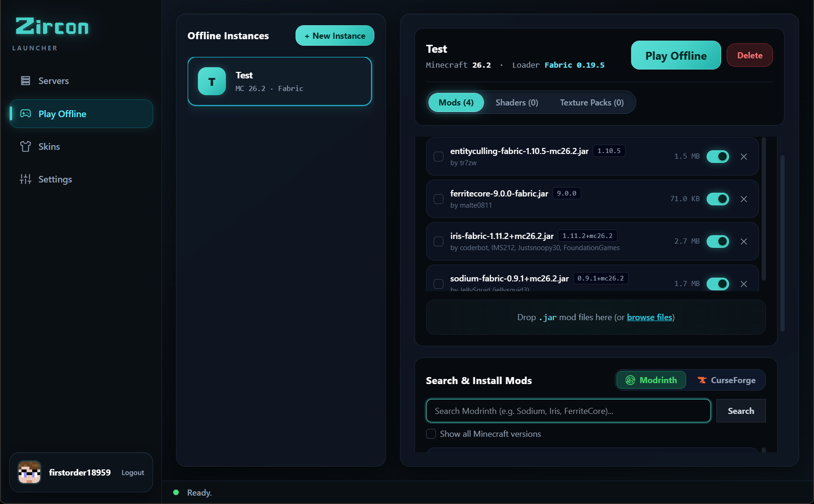
Task: Click the jar mod drop zone
Action: (596, 317)
